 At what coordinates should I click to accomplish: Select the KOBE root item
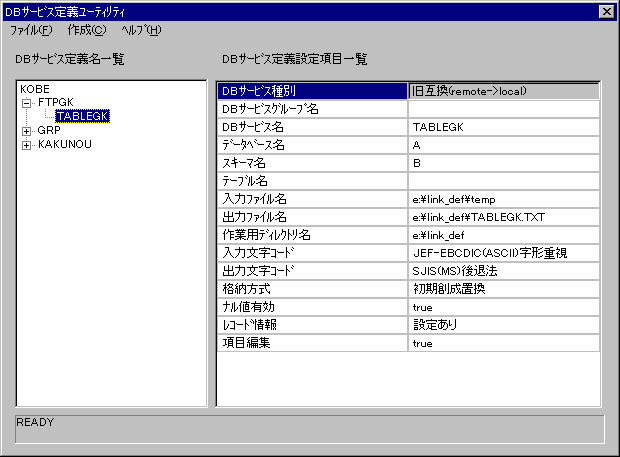point(35,89)
